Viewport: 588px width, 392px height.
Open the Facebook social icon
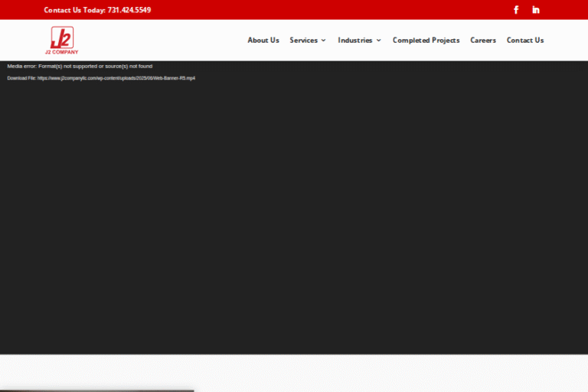(516, 10)
